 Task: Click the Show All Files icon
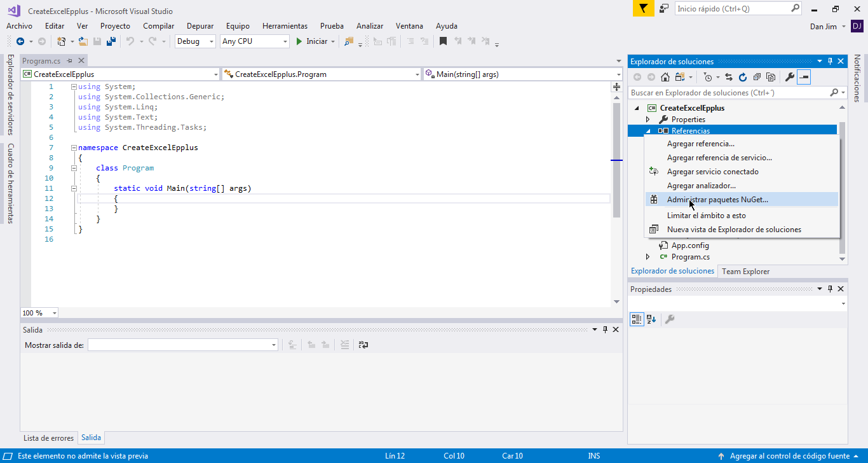pyautogui.click(x=771, y=77)
